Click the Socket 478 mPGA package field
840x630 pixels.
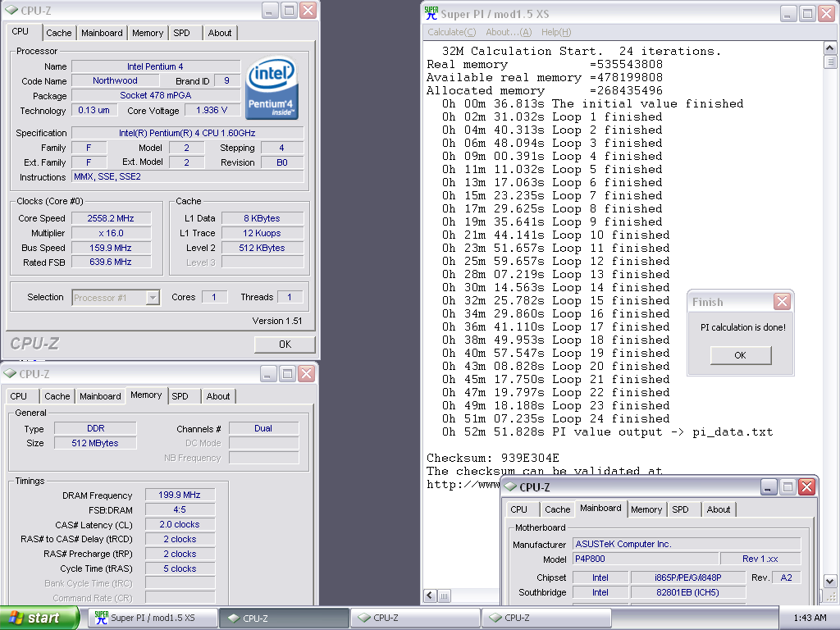tap(156, 95)
